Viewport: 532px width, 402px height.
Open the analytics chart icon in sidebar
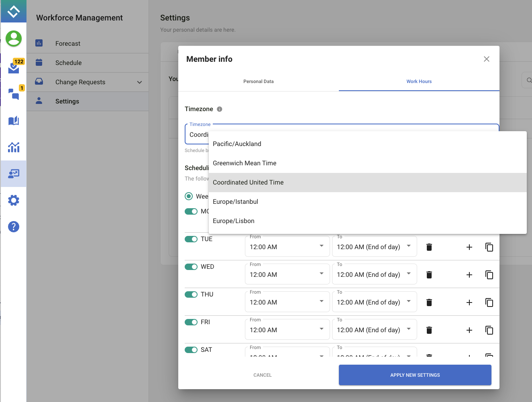click(14, 147)
